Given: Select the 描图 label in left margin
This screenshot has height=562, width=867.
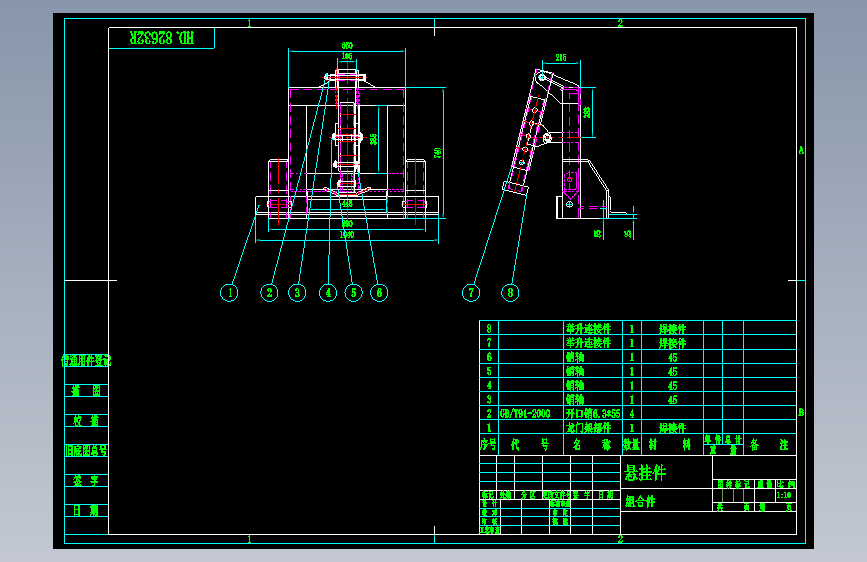Looking at the screenshot, I should pos(86,391).
